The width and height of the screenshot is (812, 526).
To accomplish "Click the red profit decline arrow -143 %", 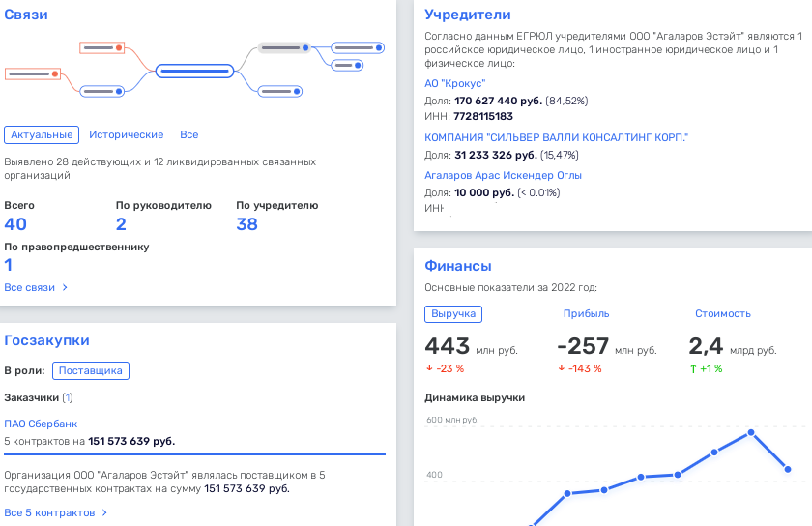I will click(562, 368).
